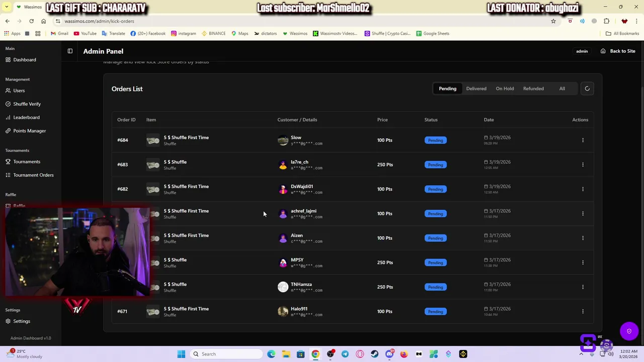Open Firefox from the taskbar
644x362 pixels.
coord(404,354)
